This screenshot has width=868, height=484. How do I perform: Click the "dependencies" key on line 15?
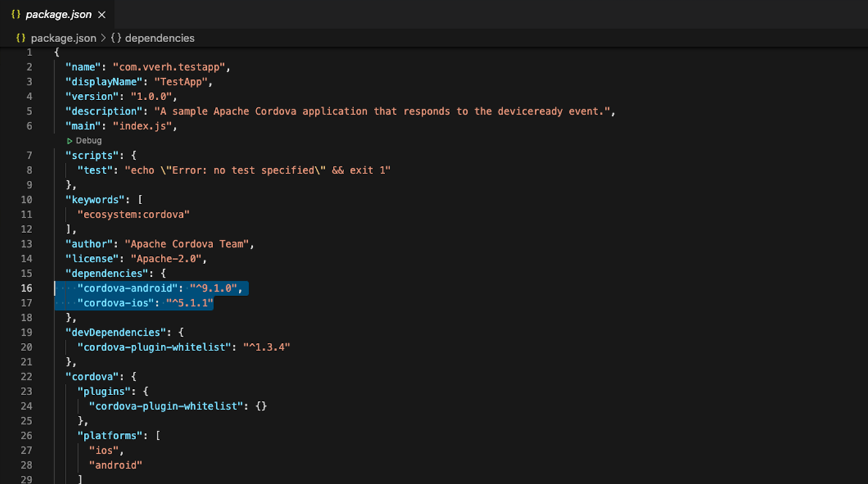(x=107, y=273)
